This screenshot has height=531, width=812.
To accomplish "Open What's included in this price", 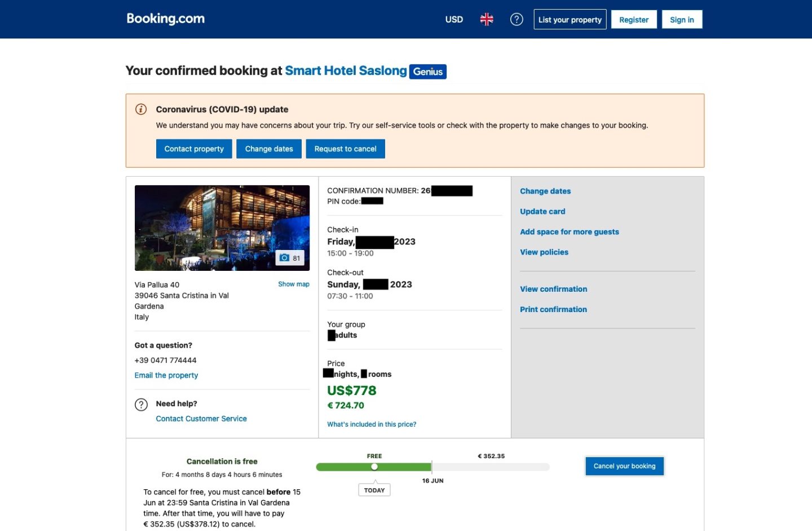I will 372,424.
